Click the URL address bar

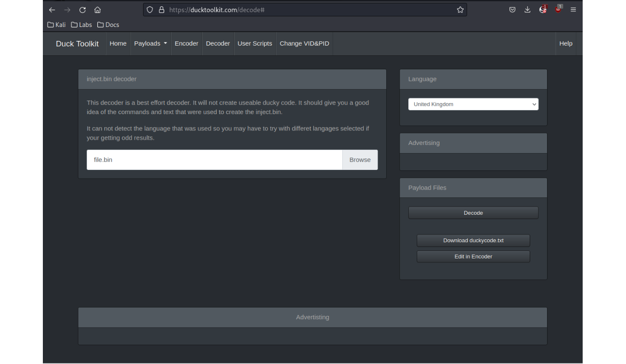click(304, 10)
